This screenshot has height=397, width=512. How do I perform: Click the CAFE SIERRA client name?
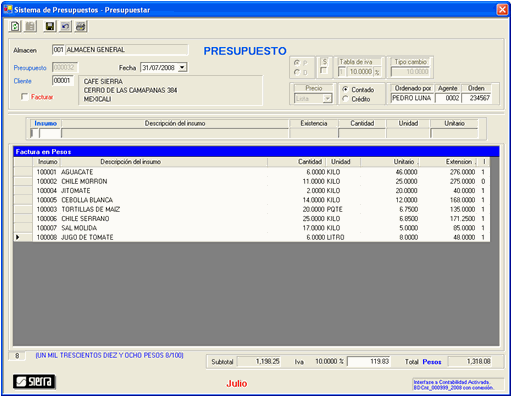(x=103, y=81)
